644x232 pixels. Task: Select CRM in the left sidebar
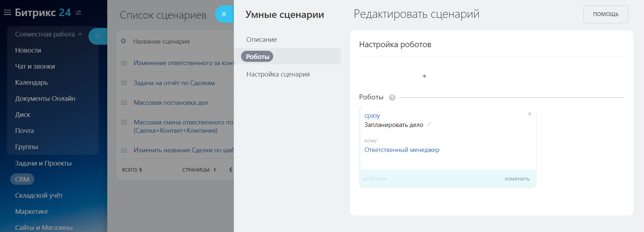[x=22, y=179]
